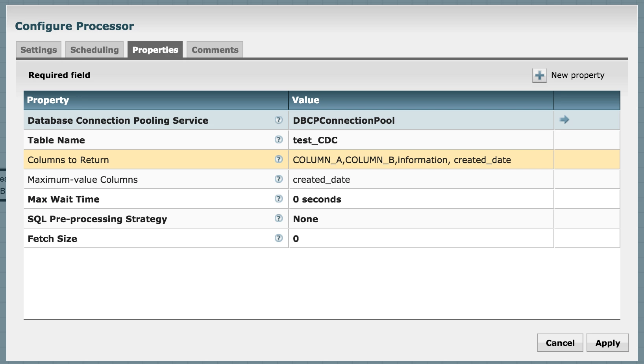The height and width of the screenshot is (364, 644).
Task: Cancel the processor configuration
Action: coord(560,343)
